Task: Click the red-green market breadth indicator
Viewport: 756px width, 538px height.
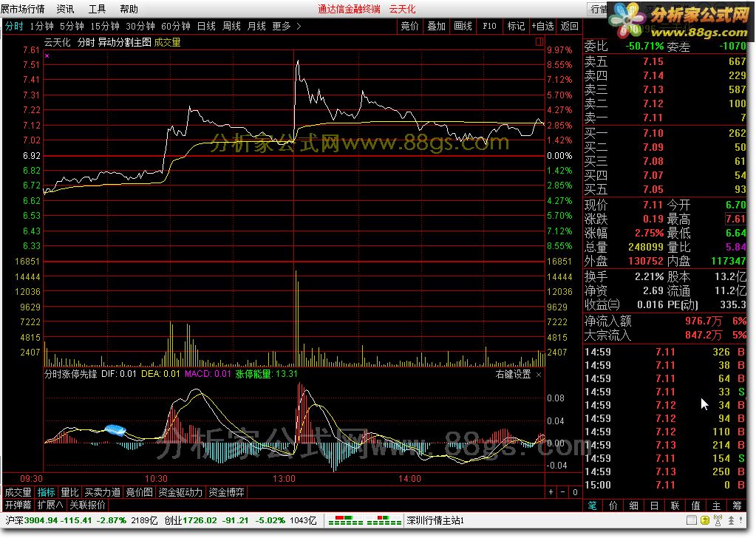Action: 364,521
